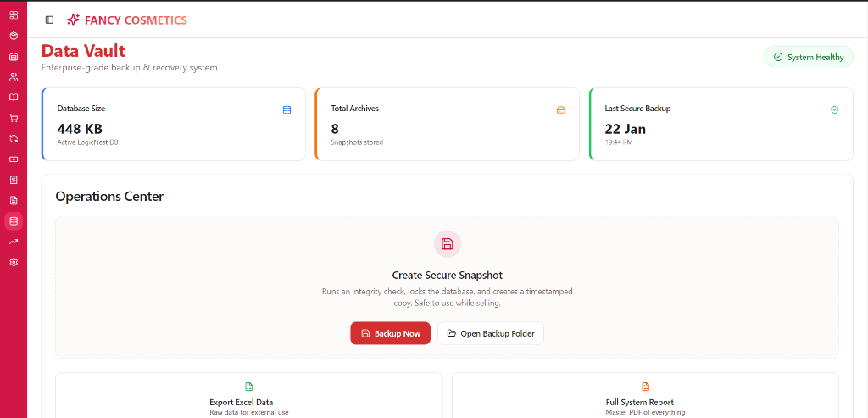Open the customers people icon in sidebar
Image resolution: width=868 pixels, height=418 pixels.
coord(14,77)
